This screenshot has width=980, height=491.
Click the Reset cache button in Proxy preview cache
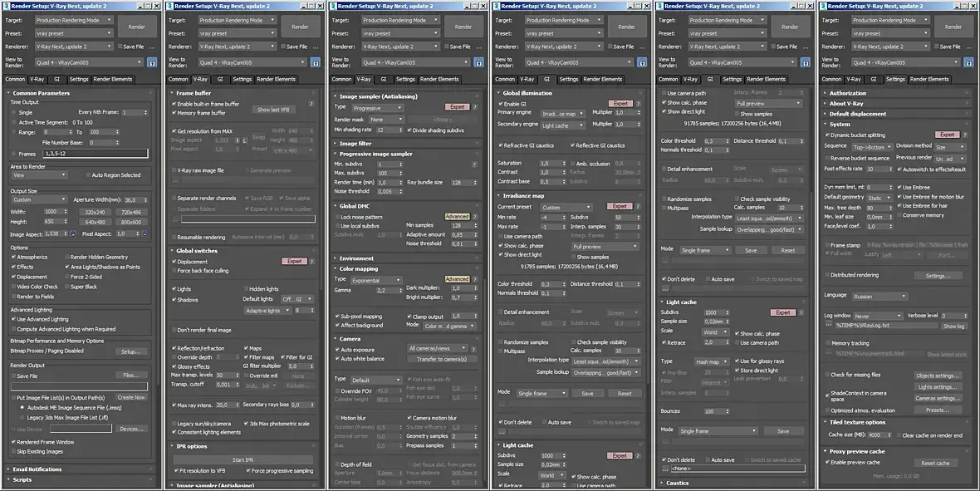pyautogui.click(x=936, y=464)
